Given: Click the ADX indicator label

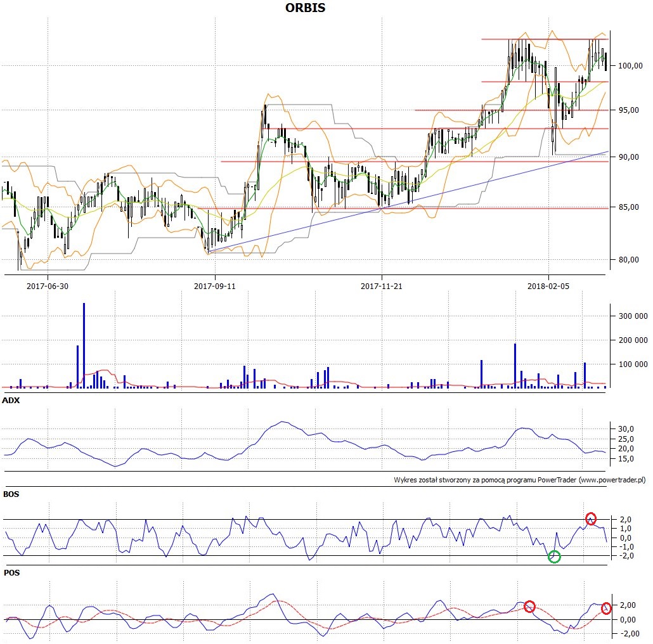Looking at the screenshot, I should pyautogui.click(x=11, y=401).
